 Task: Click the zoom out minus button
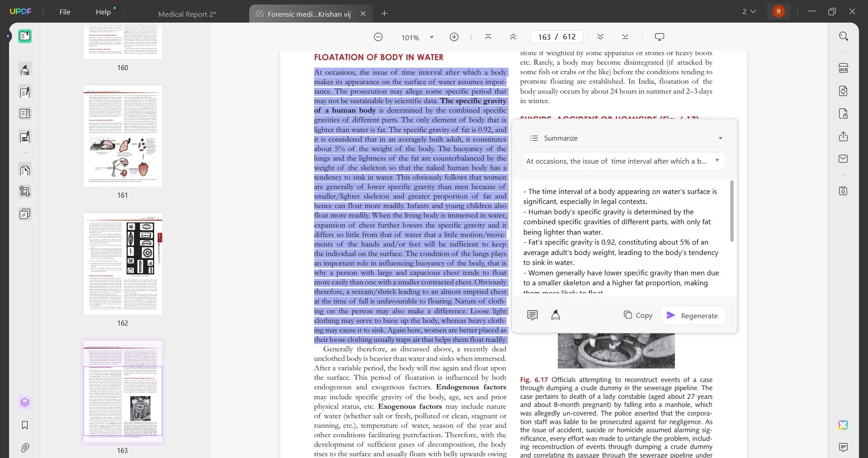click(378, 37)
